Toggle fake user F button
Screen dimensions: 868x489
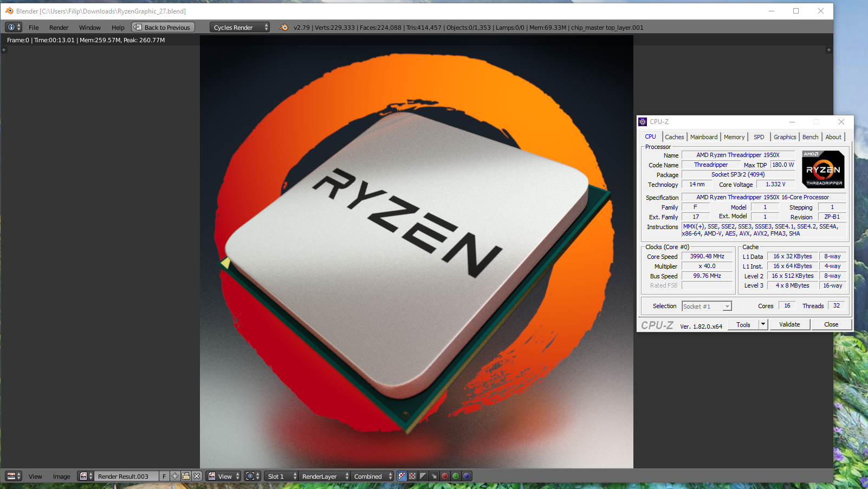coord(164,476)
